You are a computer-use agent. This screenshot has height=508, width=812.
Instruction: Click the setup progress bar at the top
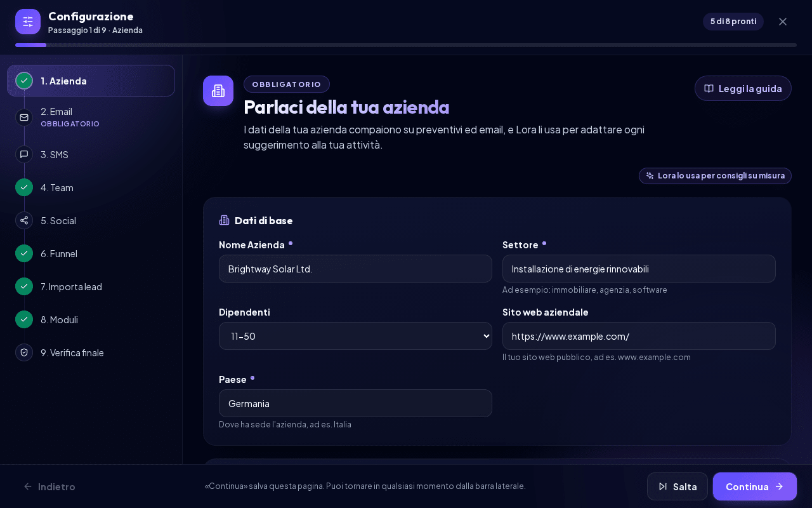(406, 45)
